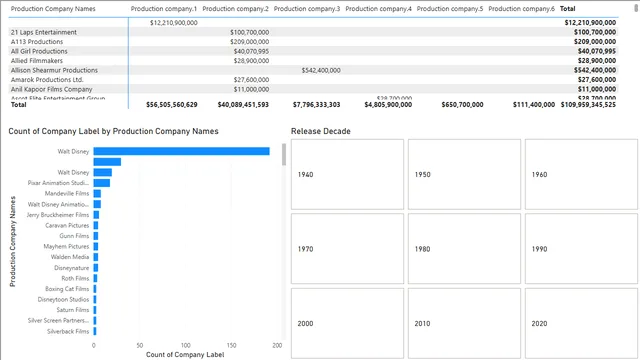
Task: Click $27,600,000 in Production company.2 column
Action: [x=251, y=80]
